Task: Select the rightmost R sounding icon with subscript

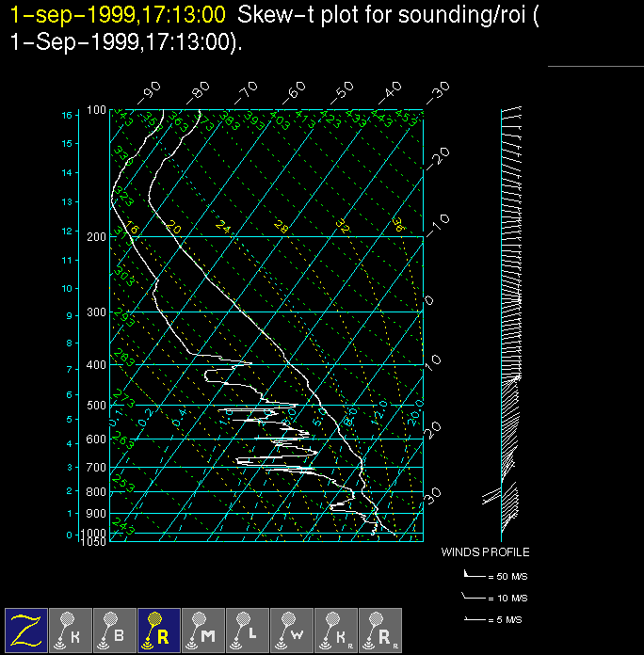Action: 380,630
